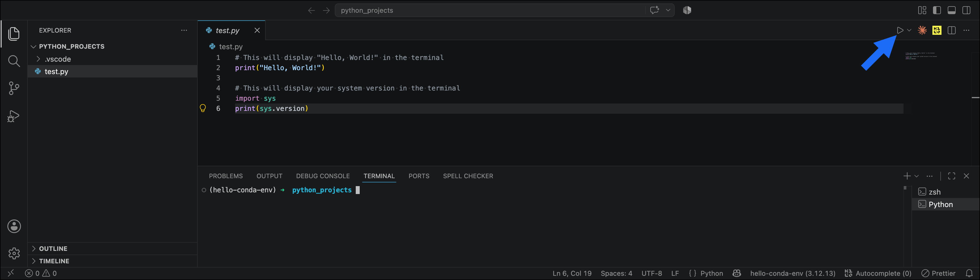This screenshot has width=980, height=280.
Task: Switch to the PORTS tab
Action: point(419,176)
